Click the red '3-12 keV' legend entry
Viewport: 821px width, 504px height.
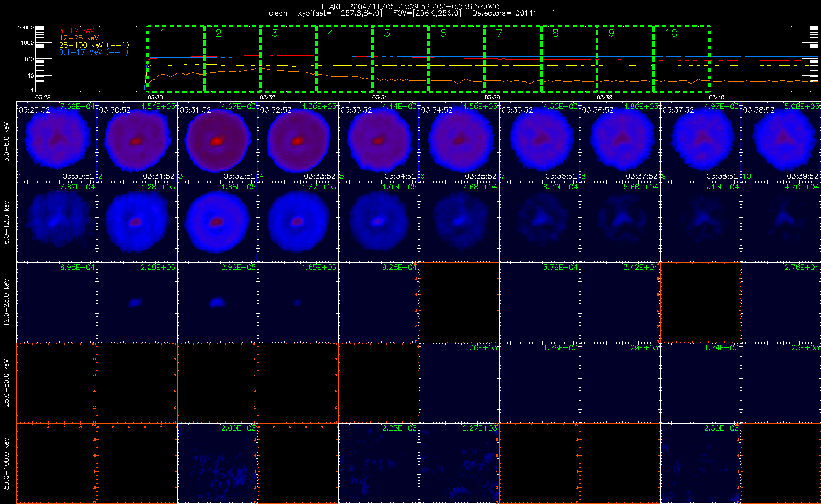pyautogui.click(x=76, y=31)
